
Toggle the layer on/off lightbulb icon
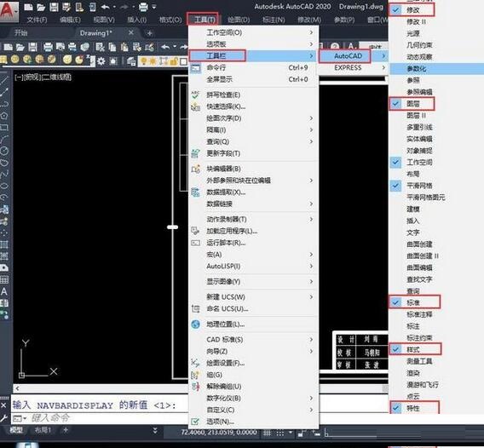[x=143, y=61]
